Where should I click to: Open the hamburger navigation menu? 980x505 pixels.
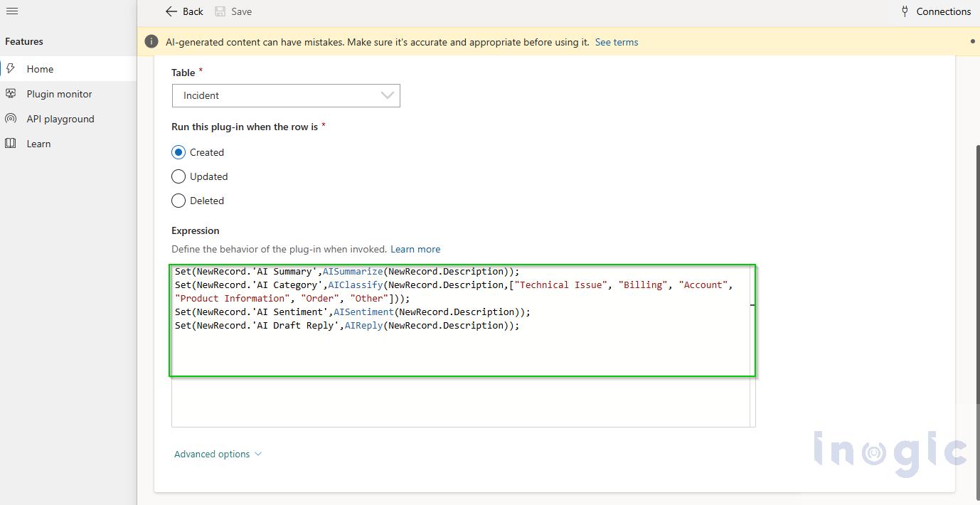[x=11, y=11]
